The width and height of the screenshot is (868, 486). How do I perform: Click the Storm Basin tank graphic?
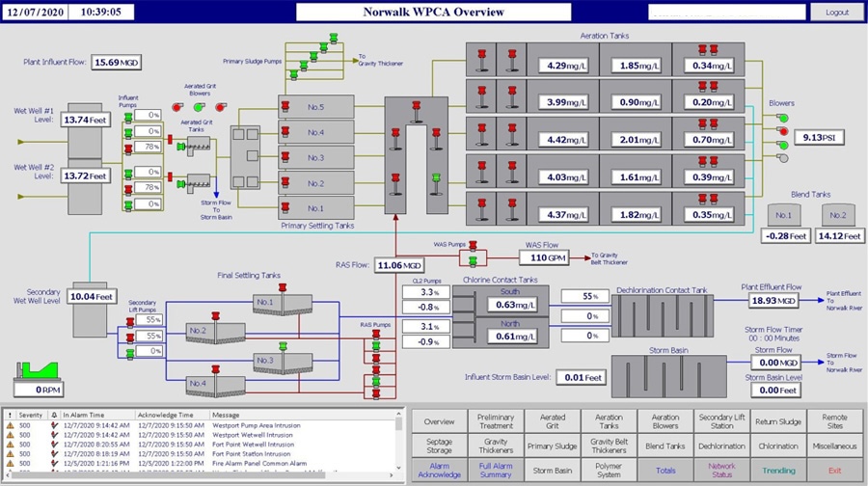point(668,376)
